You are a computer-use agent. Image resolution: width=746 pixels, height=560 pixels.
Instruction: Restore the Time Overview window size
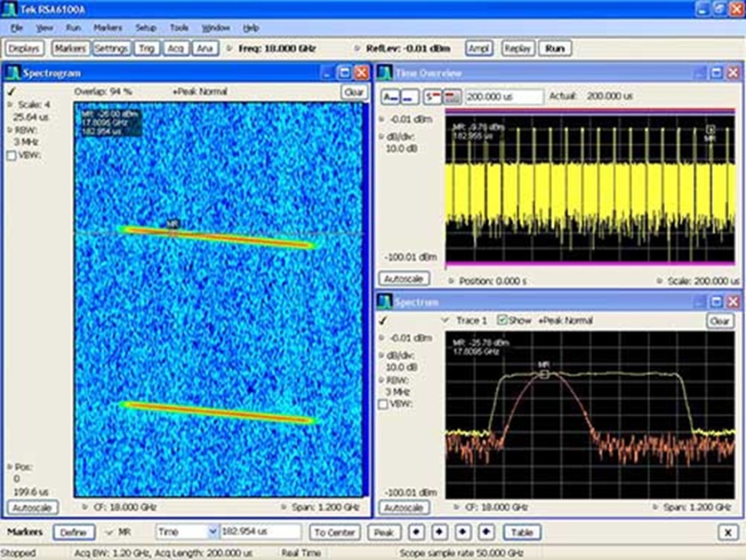[x=717, y=73]
